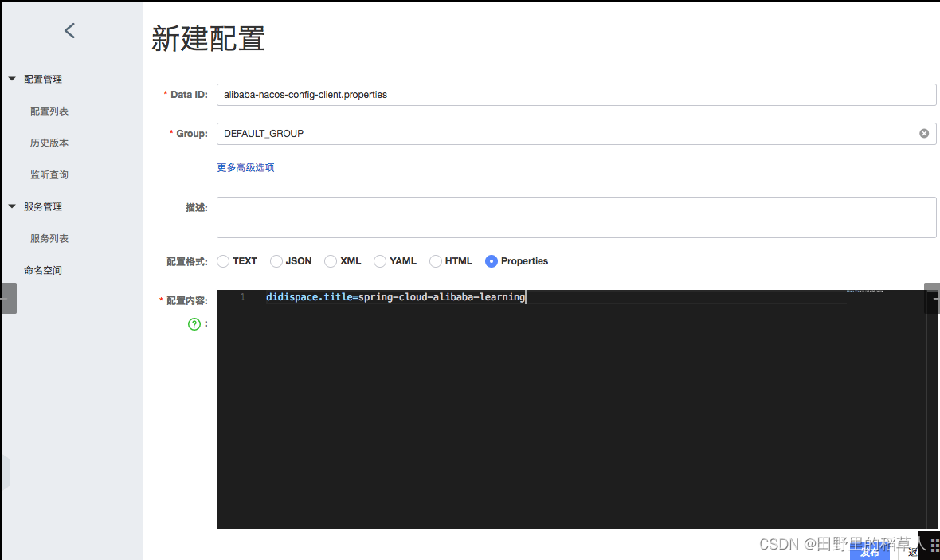Image resolution: width=940 pixels, height=560 pixels.
Task: Click the back arrow above the sidebar
Action: 69,30
